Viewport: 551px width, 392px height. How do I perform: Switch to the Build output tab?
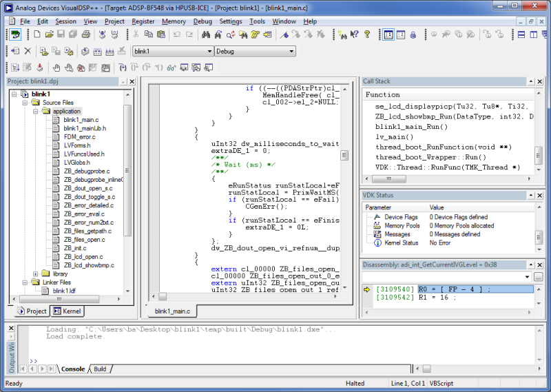coord(100,369)
